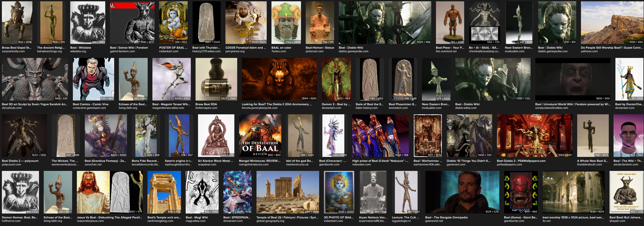Open the Baal - Wikidata engraving thumbnail
Image resolution: width=644 pixels, height=226 pixels.
(88, 23)
